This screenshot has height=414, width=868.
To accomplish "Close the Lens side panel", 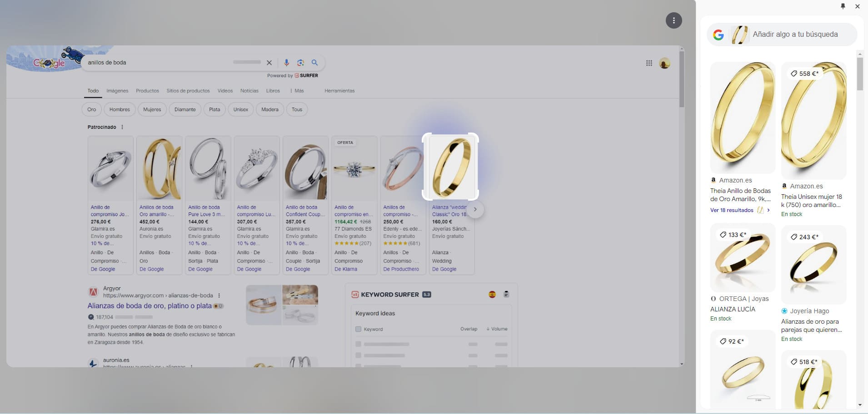I will coord(858,6).
